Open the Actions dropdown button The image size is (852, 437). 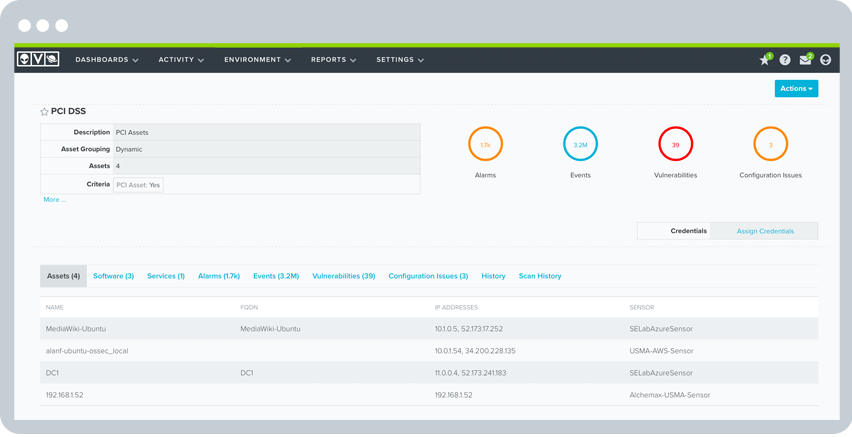796,89
